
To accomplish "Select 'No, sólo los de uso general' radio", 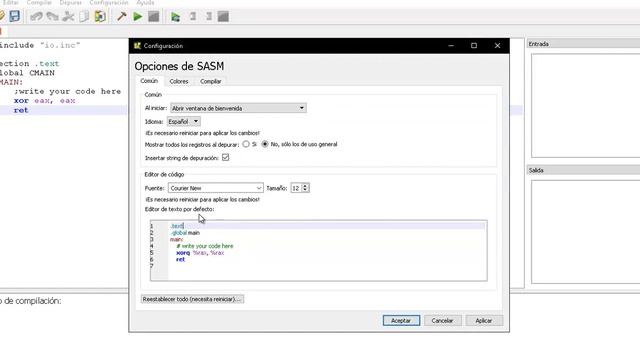I will pos(265,144).
